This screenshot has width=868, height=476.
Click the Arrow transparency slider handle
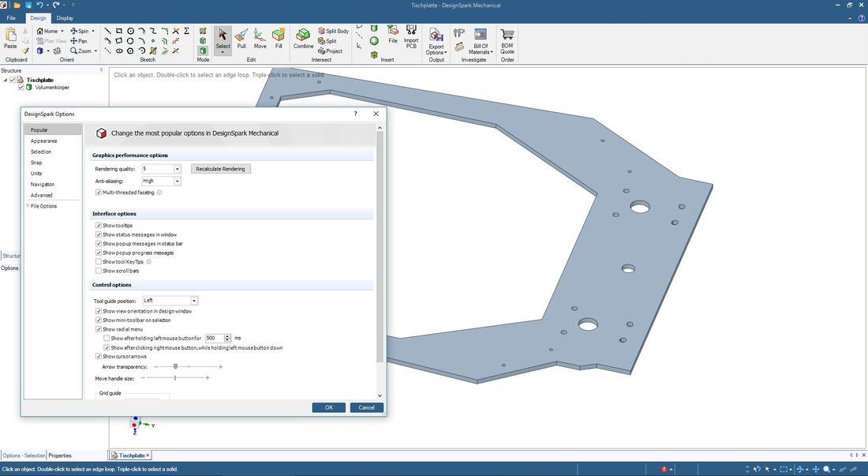[175, 366]
